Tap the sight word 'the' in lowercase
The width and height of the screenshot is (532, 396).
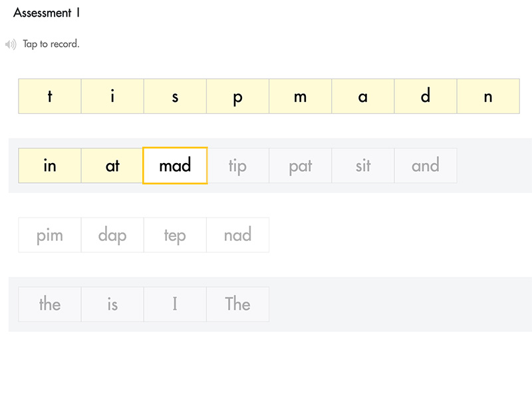[50, 304]
